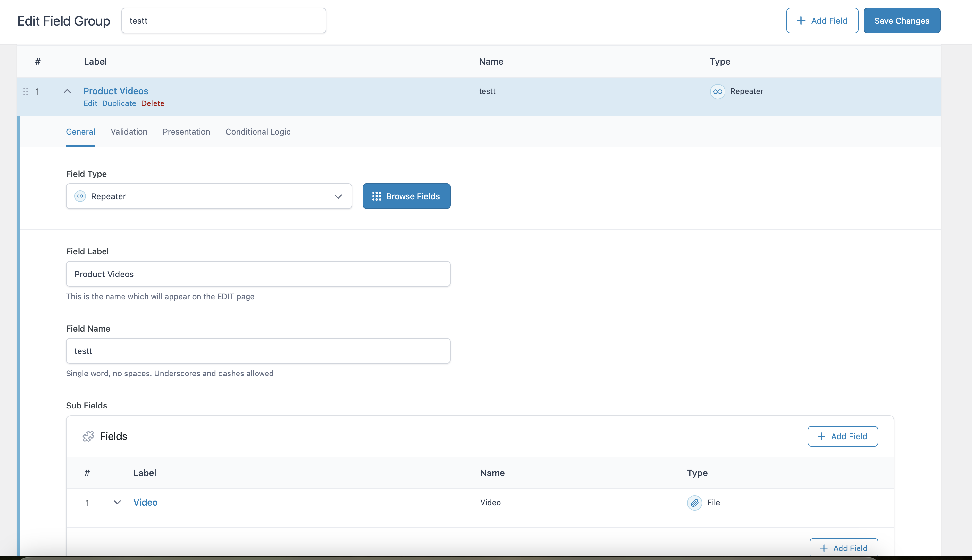Switch to the Validation tab
The width and height of the screenshot is (972, 560).
129,132
